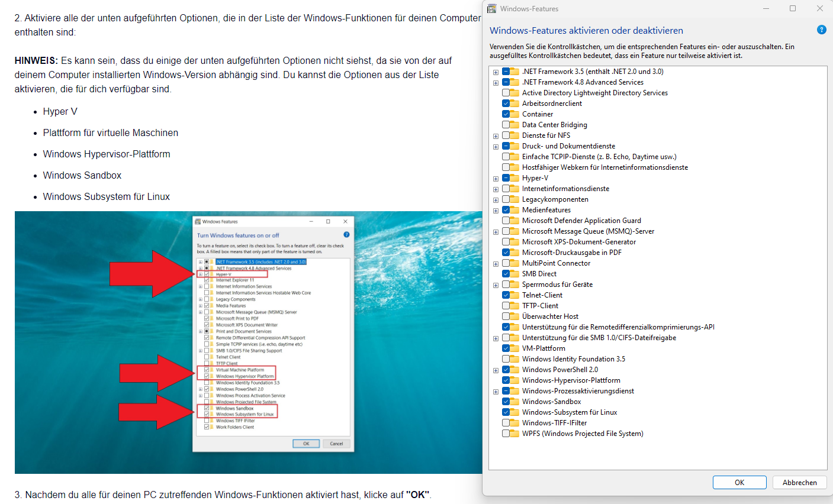Image resolution: width=833 pixels, height=504 pixels.
Task: Click the folder icon beside Telnet-Client
Action: point(515,295)
